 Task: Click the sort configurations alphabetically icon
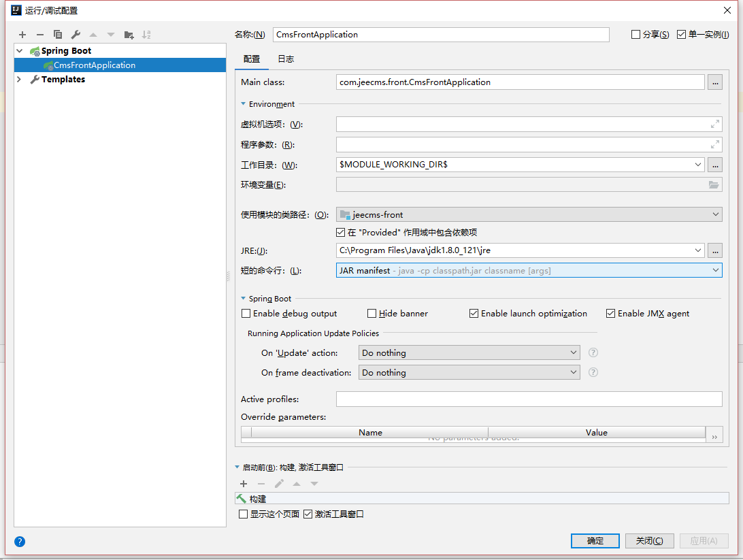[146, 35]
